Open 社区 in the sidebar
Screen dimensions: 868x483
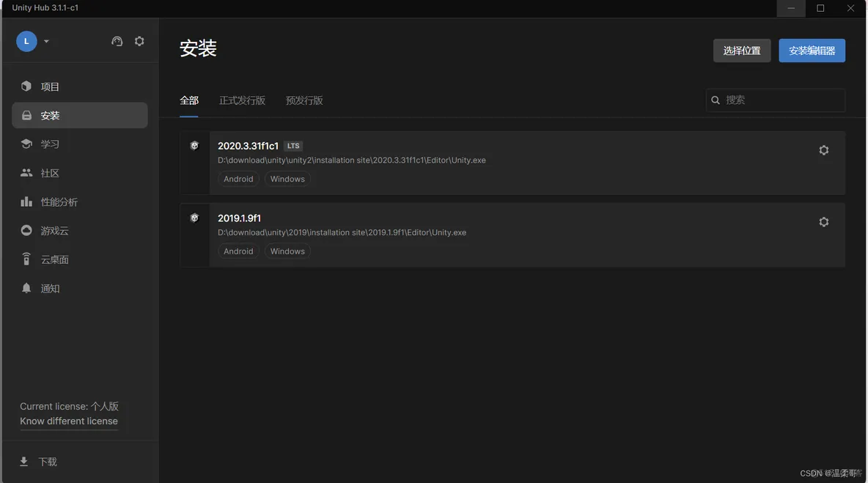50,173
